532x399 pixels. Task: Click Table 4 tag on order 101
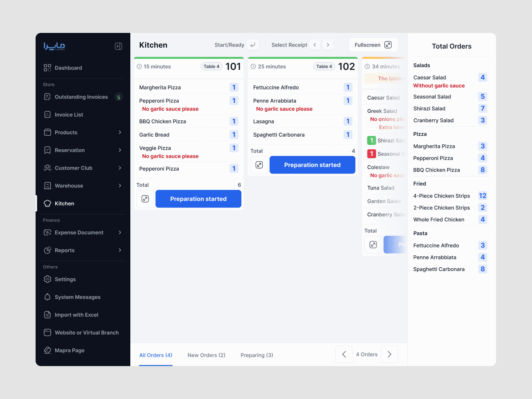click(x=211, y=66)
